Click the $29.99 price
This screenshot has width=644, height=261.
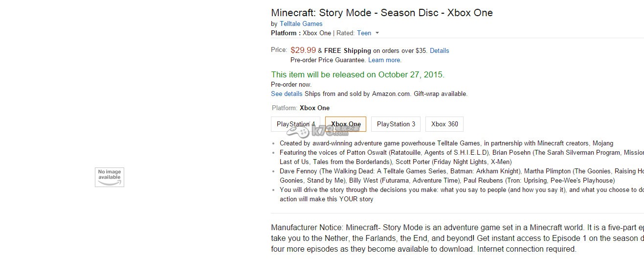point(303,50)
